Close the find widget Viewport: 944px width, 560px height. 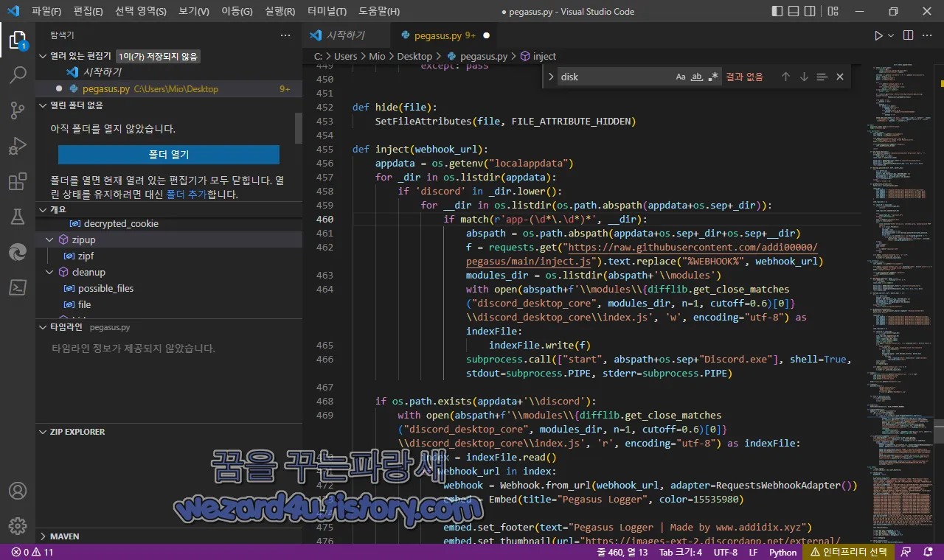tap(839, 77)
